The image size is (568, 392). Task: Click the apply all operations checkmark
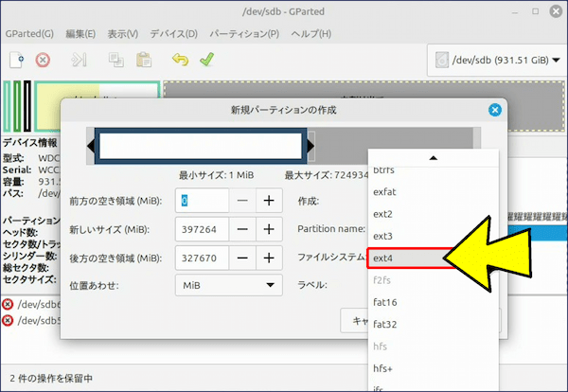(x=205, y=60)
